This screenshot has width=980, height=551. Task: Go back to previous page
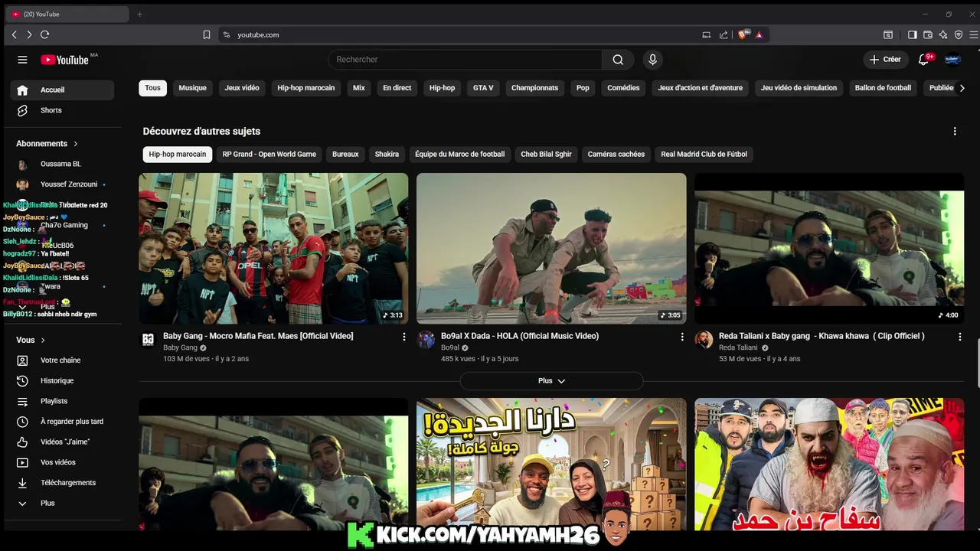14,34
